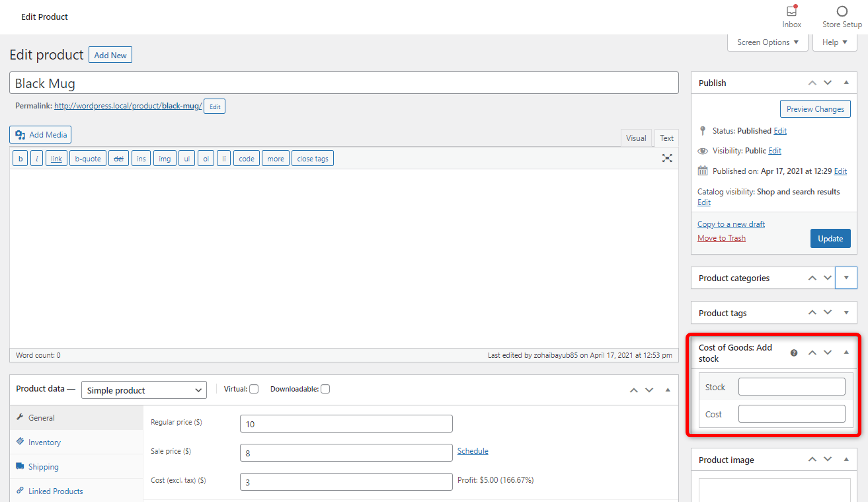The image size is (868, 502).
Task: Select the Inventory product data tab
Action: (76, 442)
